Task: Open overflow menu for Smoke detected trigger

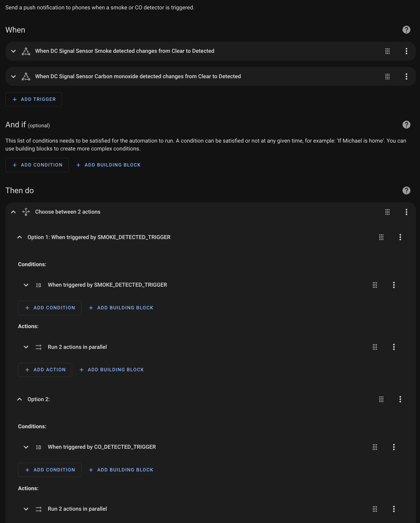Action: (406, 51)
